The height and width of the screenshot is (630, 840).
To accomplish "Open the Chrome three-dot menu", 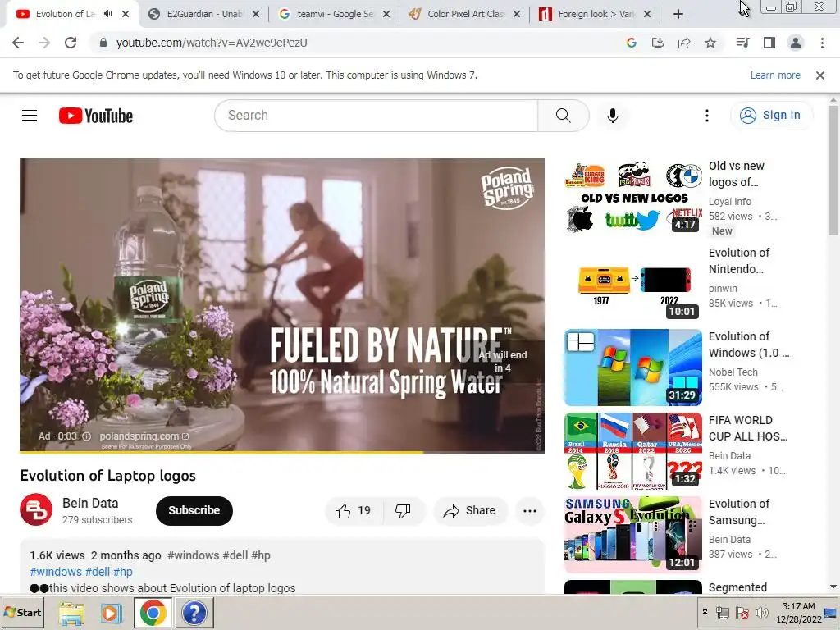I will coord(822,43).
